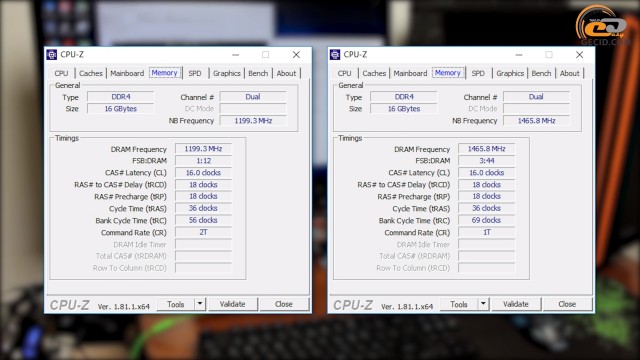Click Bank Cycle Time value 69 clocks
The height and width of the screenshot is (360, 640).
(x=487, y=220)
